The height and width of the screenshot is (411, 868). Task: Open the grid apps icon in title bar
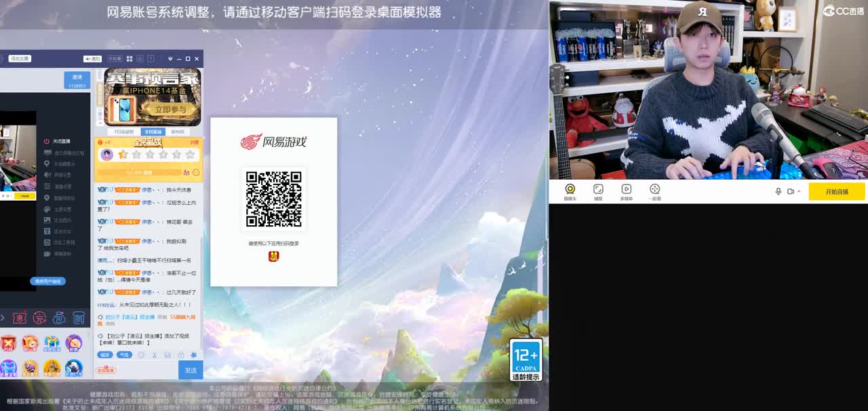pos(129,59)
